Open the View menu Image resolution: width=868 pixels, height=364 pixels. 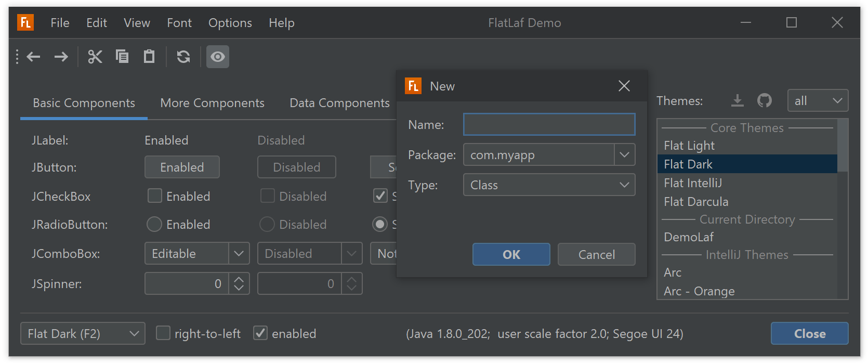(137, 23)
